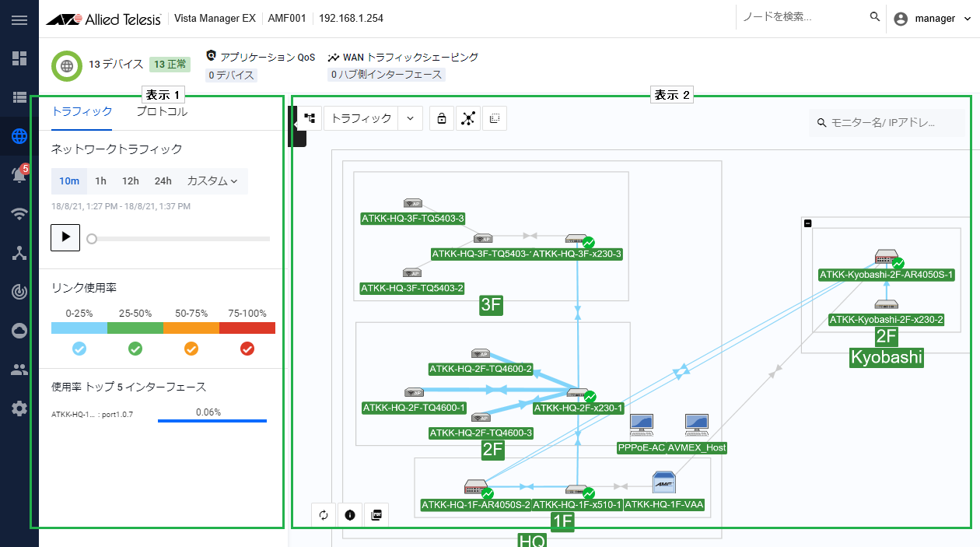Toggle the 0-25% blue link usage check
The image size is (980, 547).
pyautogui.click(x=79, y=349)
